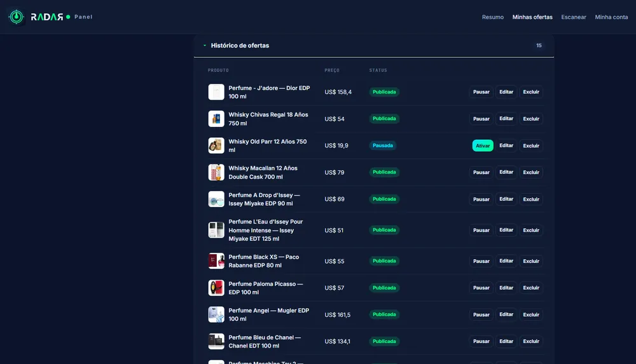The width and height of the screenshot is (636, 364).
Task: Pause the Macallan 12 Double Cask offer
Action: (x=481, y=172)
